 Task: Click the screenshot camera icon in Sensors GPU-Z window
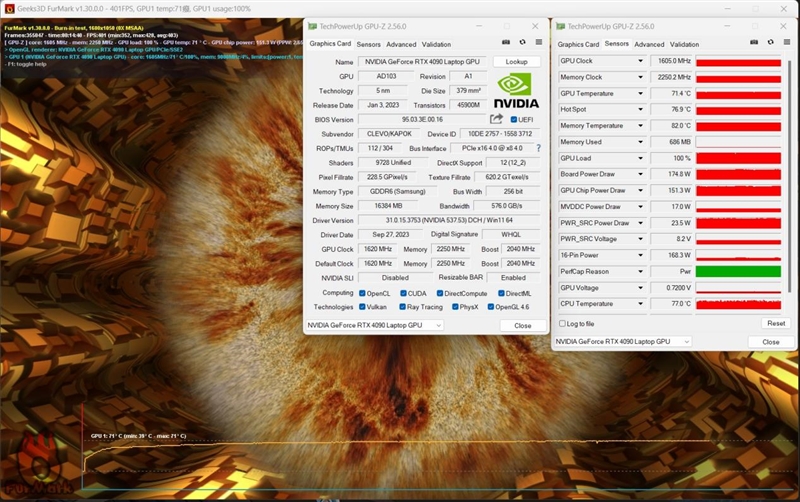coord(754,42)
